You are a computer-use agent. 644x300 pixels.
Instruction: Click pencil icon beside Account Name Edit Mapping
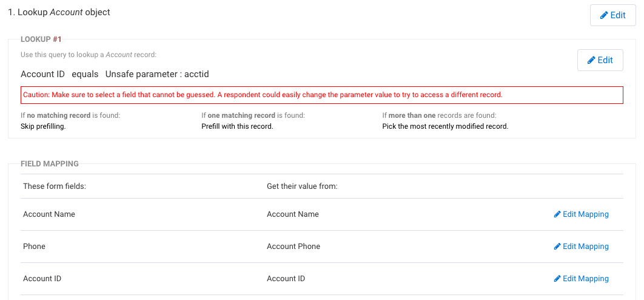click(x=557, y=214)
